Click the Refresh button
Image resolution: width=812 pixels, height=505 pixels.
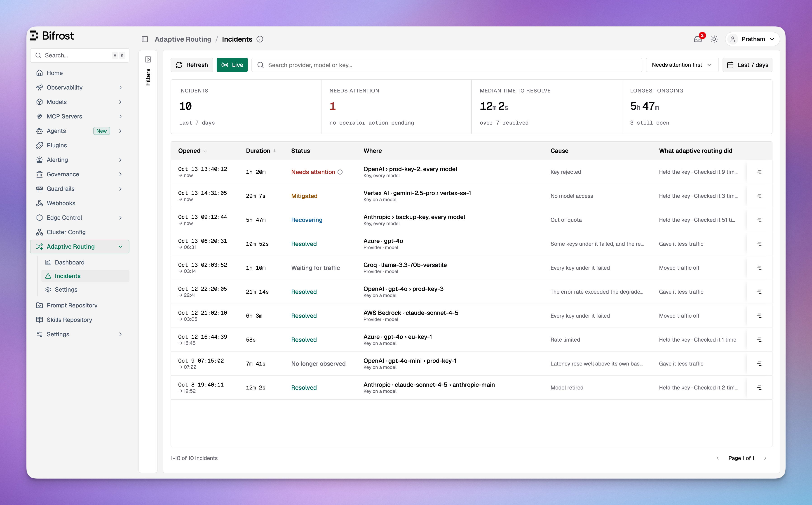click(x=192, y=65)
